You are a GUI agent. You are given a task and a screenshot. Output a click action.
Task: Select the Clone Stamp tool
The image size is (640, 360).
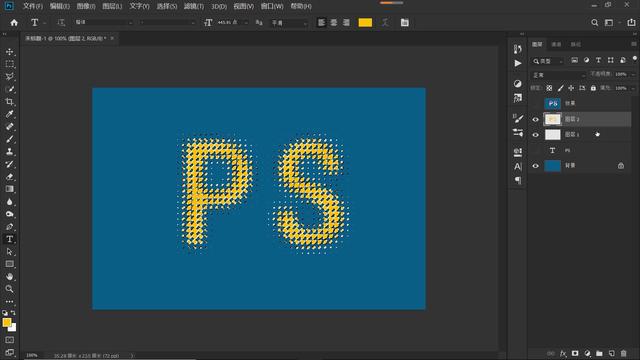(9, 151)
